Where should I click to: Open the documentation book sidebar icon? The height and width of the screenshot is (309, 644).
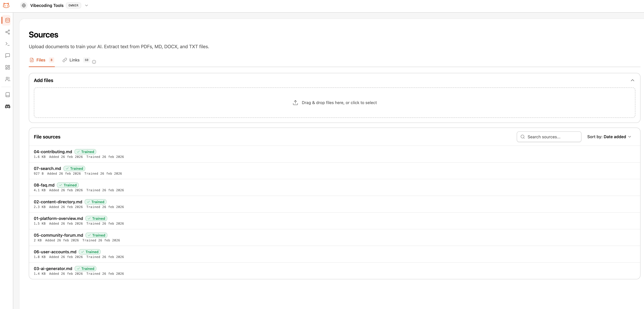(x=7, y=95)
